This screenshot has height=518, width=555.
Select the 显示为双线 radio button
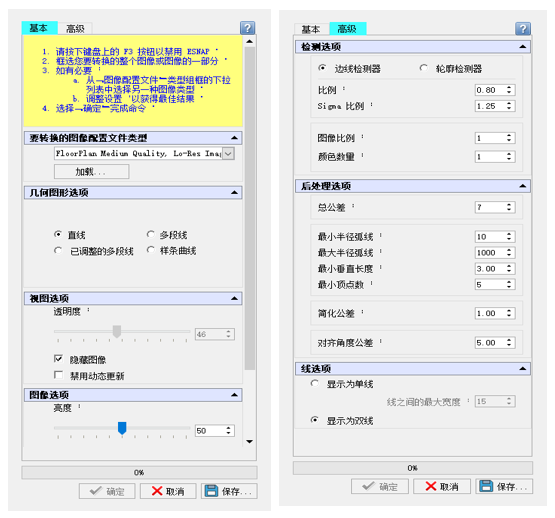click(314, 420)
